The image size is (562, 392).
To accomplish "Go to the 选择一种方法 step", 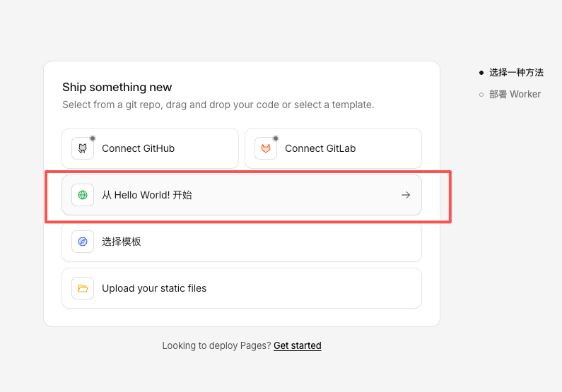I will coord(516,72).
